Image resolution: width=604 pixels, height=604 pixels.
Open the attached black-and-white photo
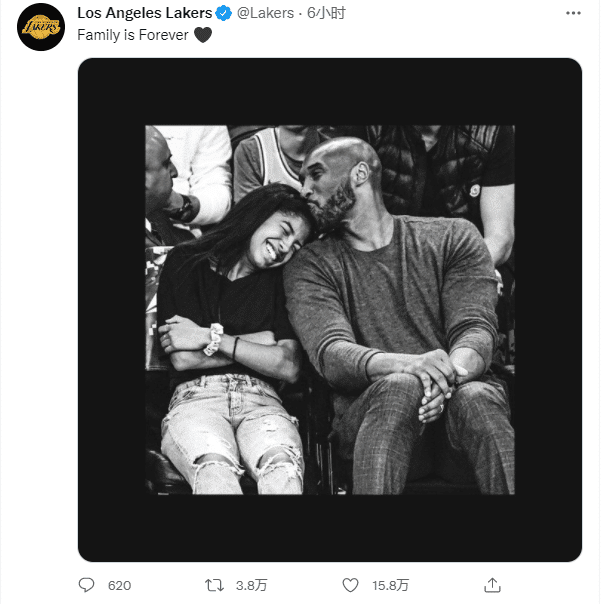pos(330,310)
